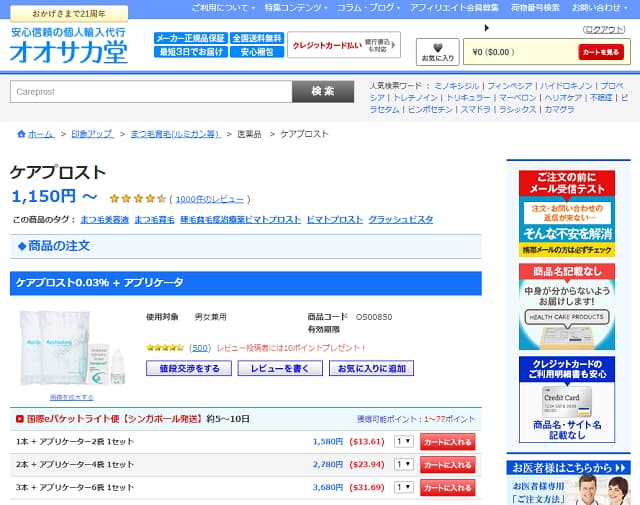Image resolution: width=640 pixels, height=505 pixels.
Task: Click the 検索 search button
Action: 323,91
